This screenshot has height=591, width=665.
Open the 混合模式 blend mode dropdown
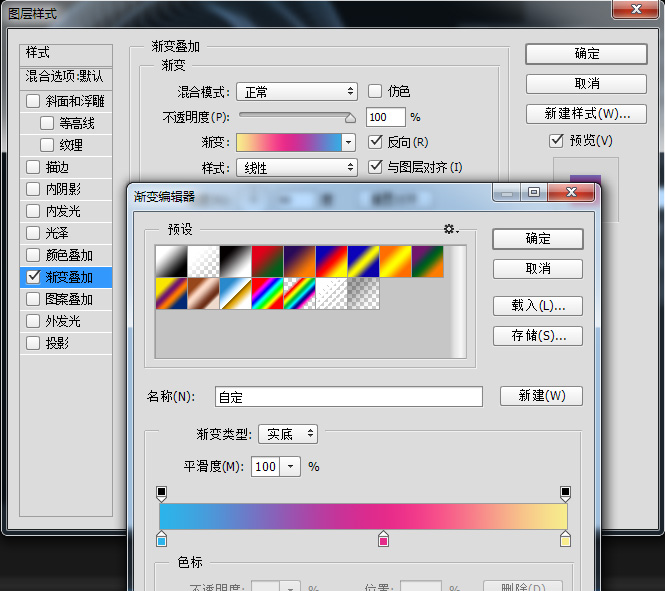[296, 92]
